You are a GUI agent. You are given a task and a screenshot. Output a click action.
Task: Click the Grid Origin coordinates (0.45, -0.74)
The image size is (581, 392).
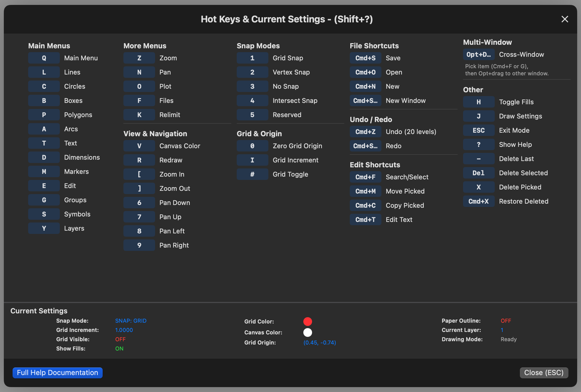point(320,343)
